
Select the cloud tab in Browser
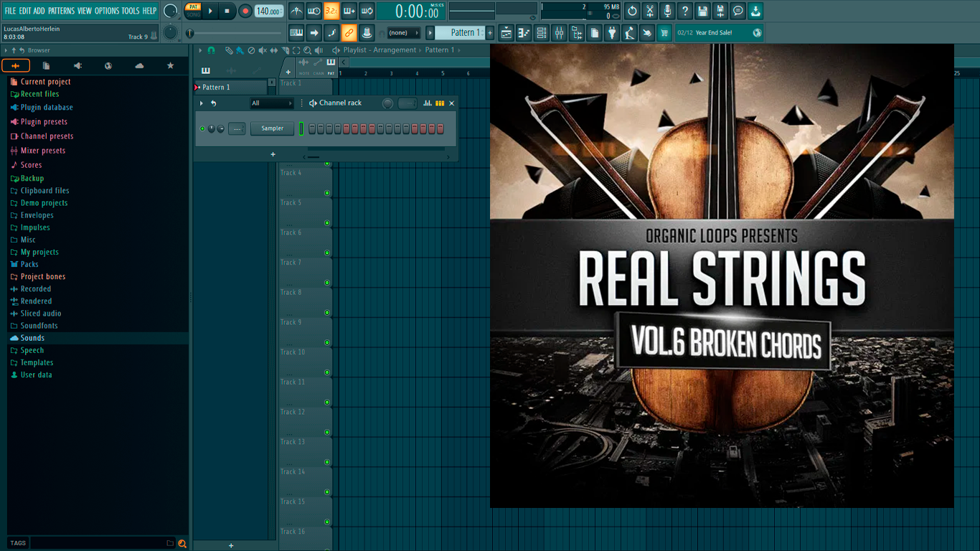[x=139, y=65]
